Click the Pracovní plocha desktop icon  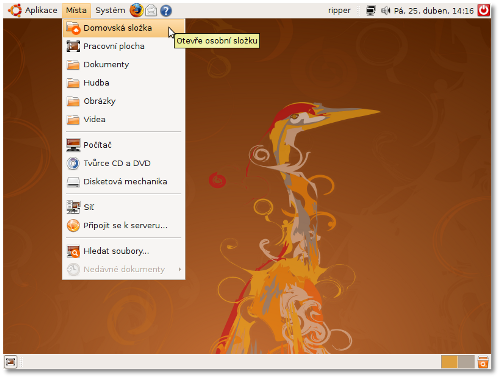[x=73, y=46]
